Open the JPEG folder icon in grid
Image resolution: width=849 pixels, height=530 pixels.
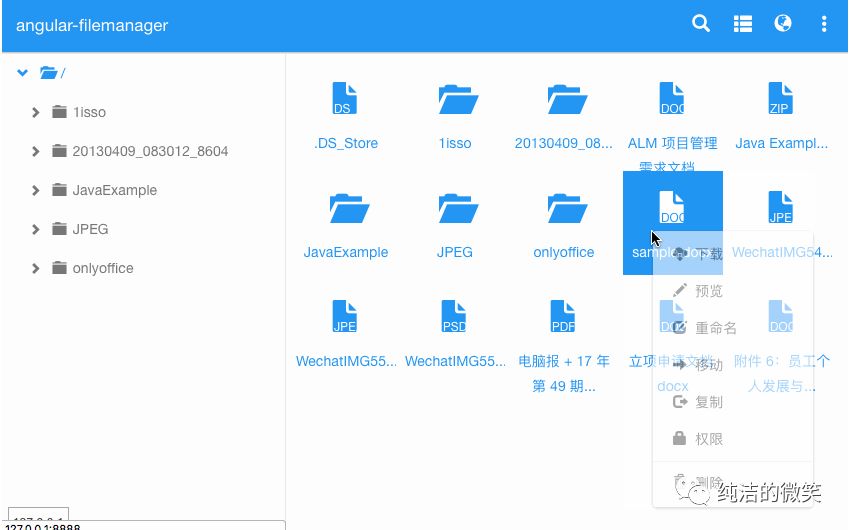click(458, 208)
